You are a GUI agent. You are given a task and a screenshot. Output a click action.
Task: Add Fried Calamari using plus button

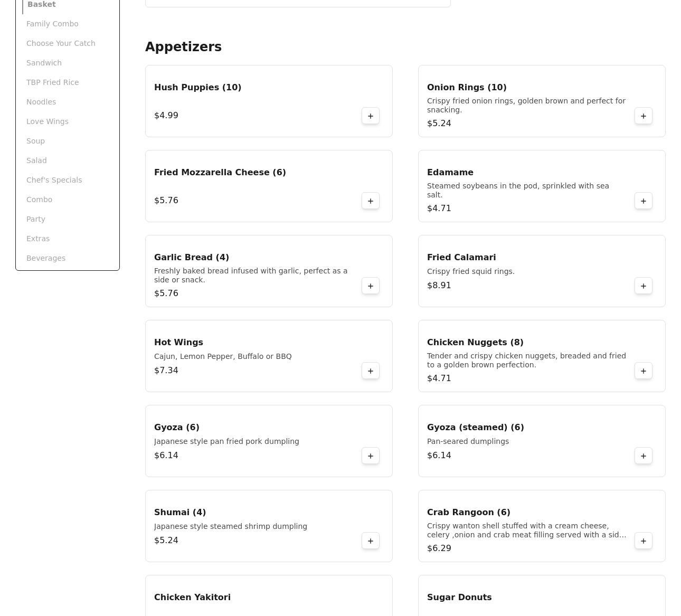pyautogui.click(x=643, y=286)
